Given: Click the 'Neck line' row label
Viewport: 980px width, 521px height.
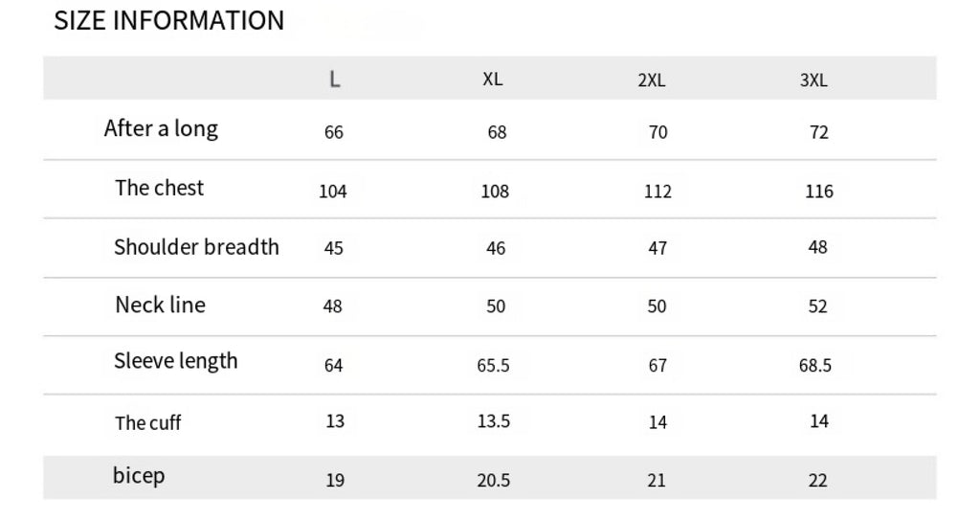Looking at the screenshot, I should tap(160, 306).
